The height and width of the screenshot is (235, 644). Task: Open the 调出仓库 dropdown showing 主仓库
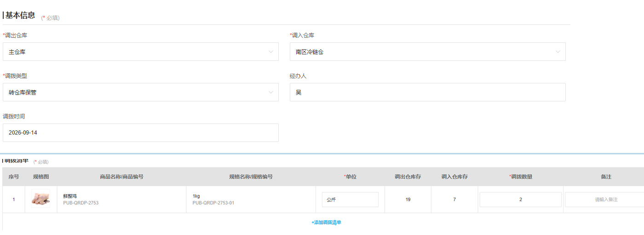click(140, 52)
